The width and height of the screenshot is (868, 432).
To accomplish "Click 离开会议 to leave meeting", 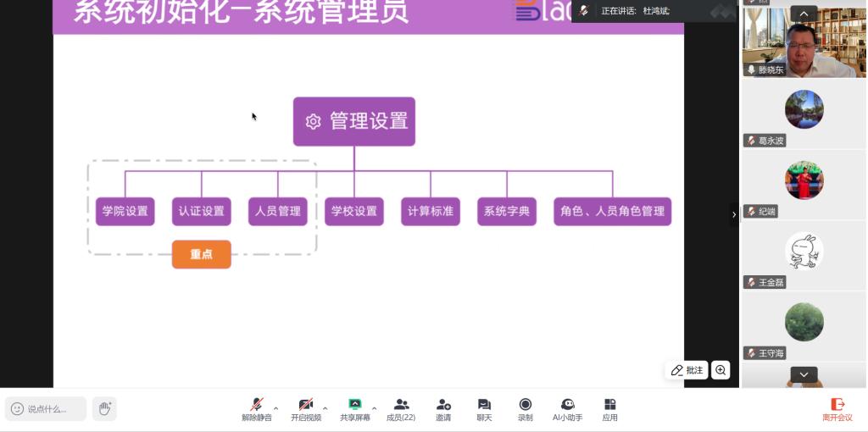I will coord(837,409).
